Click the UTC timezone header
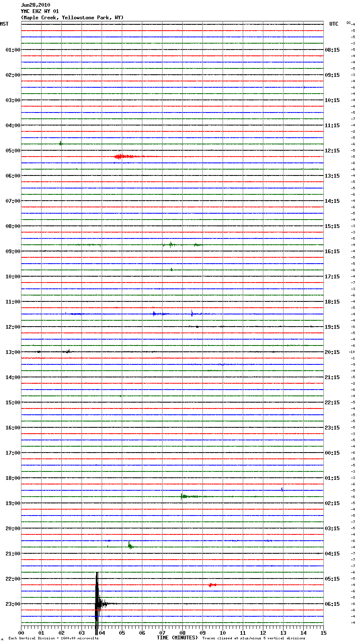Viewport: 357px width, 644px height. (334, 24)
